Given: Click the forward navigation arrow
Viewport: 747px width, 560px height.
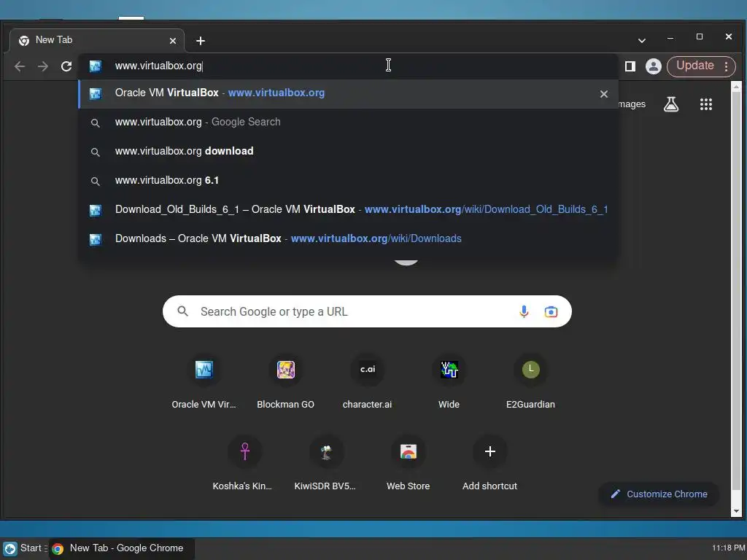Looking at the screenshot, I should [x=43, y=66].
